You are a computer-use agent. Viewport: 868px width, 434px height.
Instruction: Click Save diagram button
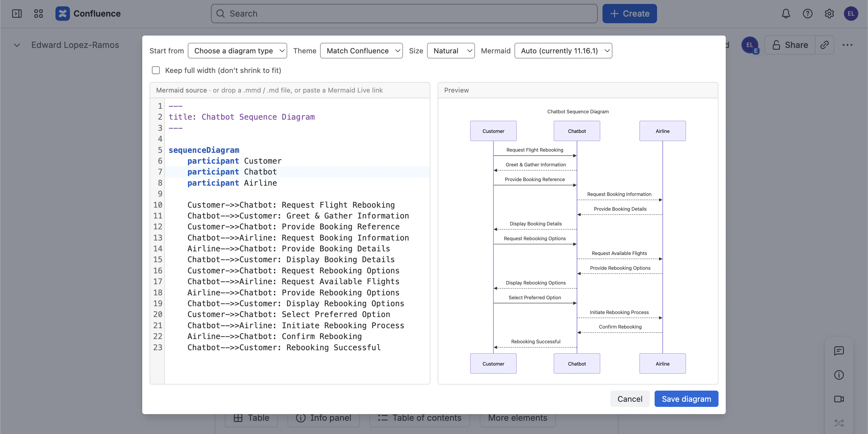[x=686, y=399]
